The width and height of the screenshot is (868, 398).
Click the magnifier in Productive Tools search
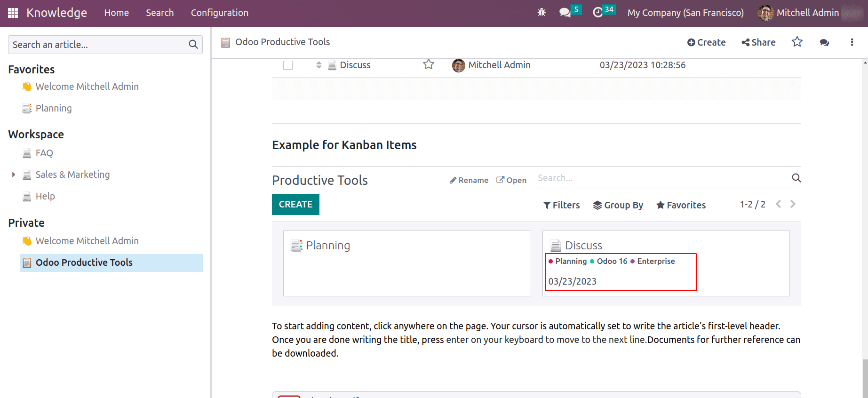pyautogui.click(x=796, y=178)
